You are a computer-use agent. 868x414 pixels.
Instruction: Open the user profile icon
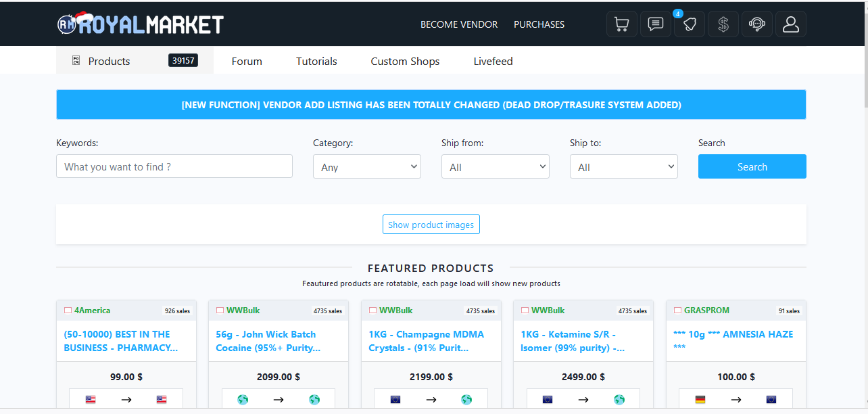[x=790, y=24]
